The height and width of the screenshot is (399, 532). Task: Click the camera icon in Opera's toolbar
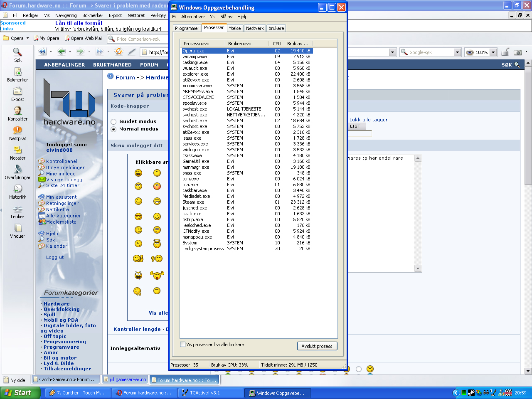click(518, 52)
